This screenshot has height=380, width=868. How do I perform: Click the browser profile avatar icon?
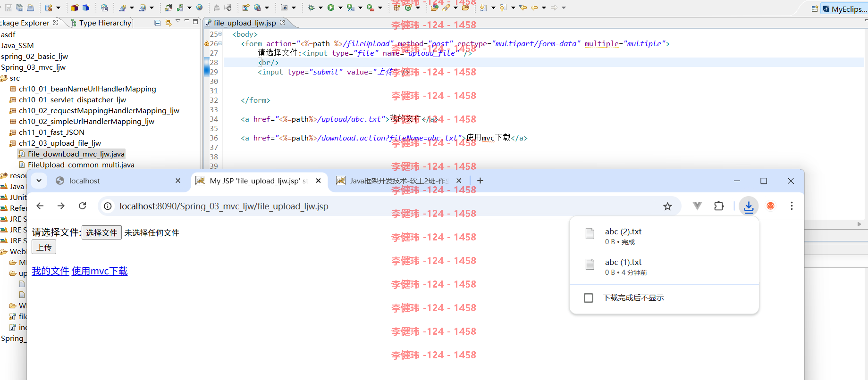(x=770, y=206)
